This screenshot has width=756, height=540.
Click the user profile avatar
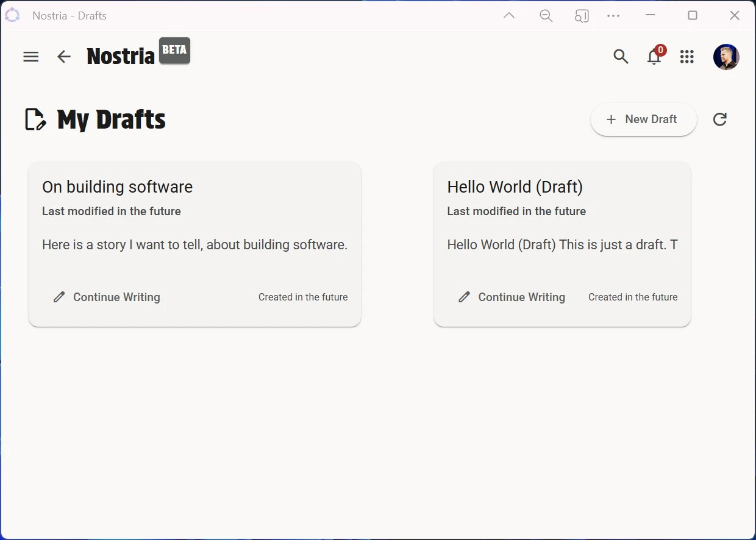coord(726,57)
